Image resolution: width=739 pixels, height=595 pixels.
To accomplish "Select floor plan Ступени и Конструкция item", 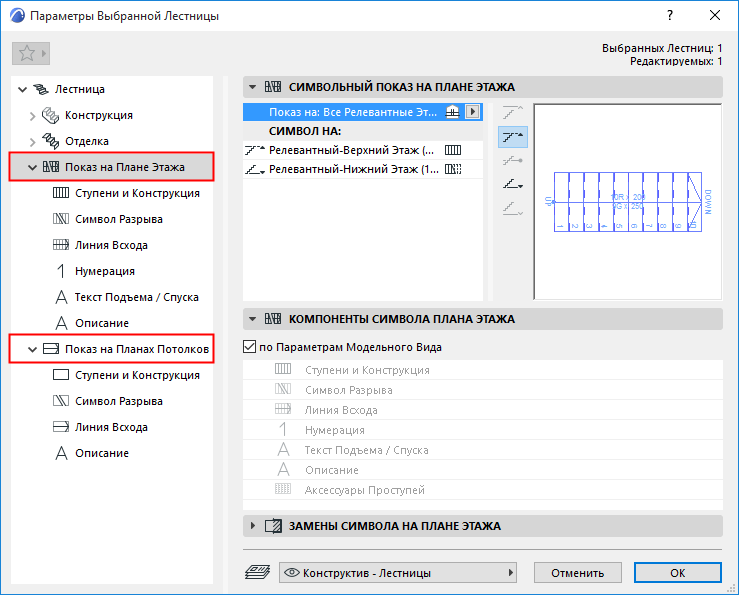I will click(x=137, y=193).
